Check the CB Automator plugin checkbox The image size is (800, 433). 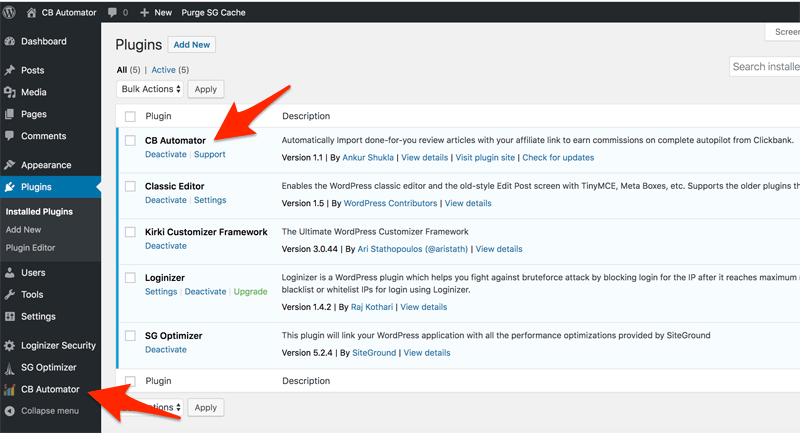click(130, 141)
